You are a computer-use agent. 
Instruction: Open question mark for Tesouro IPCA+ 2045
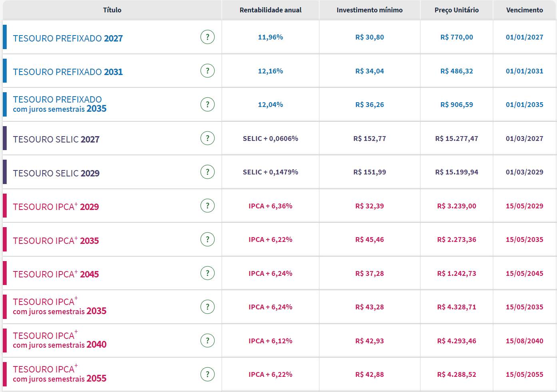coord(207,273)
